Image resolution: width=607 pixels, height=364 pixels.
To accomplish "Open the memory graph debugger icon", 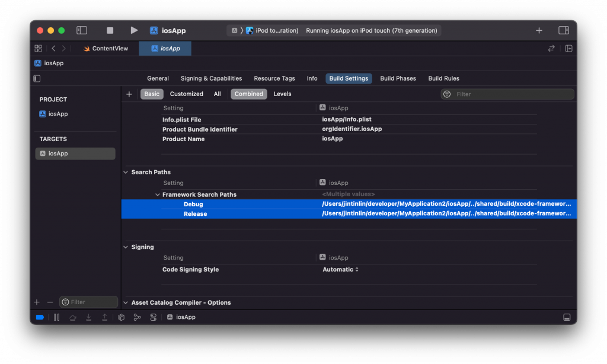I will pyautogui.click(x=137, y=317).
